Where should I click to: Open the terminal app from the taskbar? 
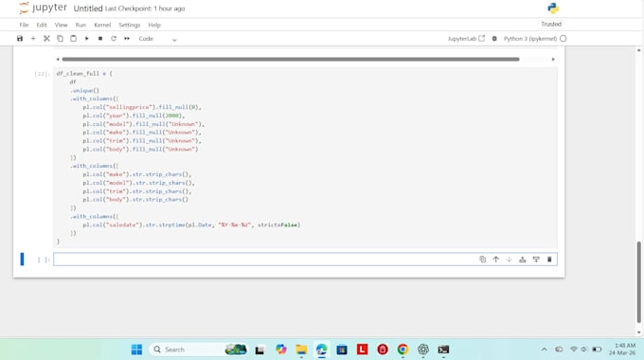coord(443,350)
